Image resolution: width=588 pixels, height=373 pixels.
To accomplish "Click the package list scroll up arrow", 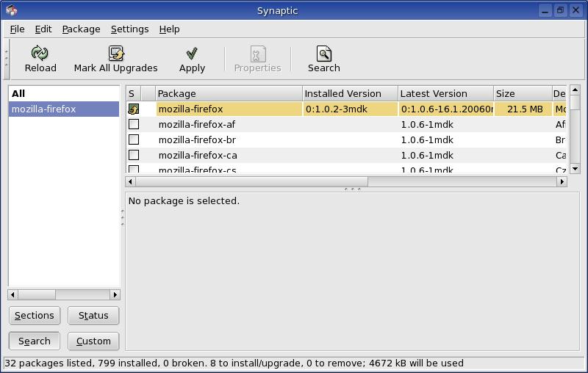I will point(575,90).
